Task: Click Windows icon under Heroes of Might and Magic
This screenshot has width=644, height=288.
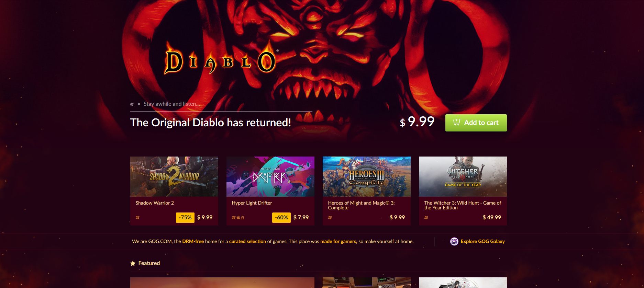Action: (330, 218)
